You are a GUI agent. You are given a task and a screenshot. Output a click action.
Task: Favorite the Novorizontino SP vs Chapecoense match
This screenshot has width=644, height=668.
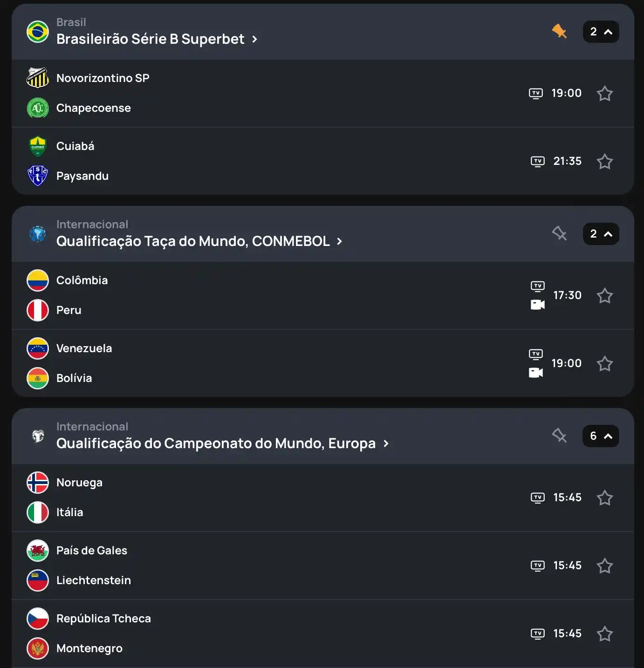[605, 93]
